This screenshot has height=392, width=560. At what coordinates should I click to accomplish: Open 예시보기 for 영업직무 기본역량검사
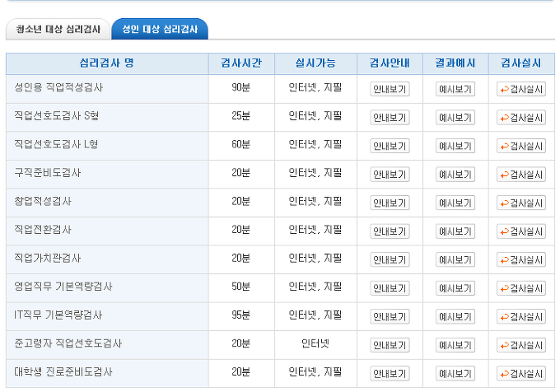tap(455, 288)
